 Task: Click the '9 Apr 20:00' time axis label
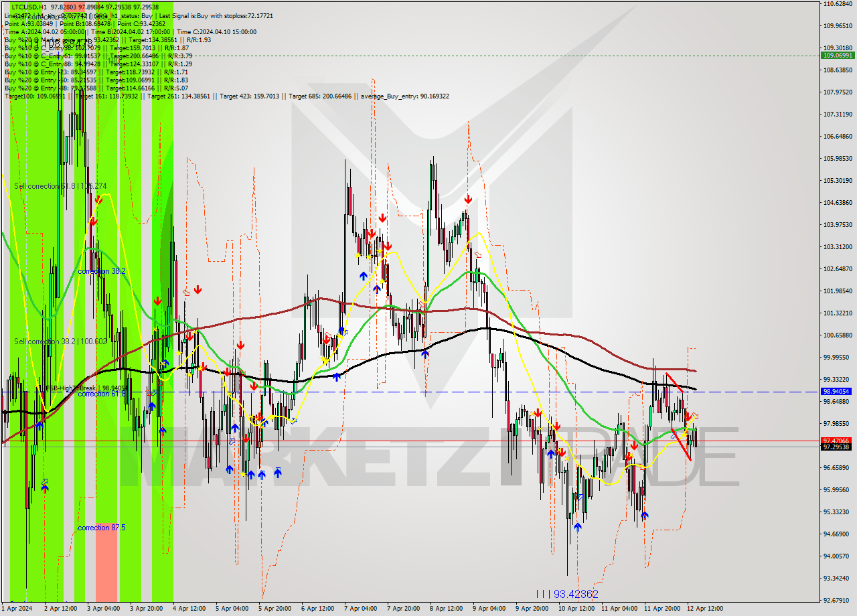[x=532, y=608]
